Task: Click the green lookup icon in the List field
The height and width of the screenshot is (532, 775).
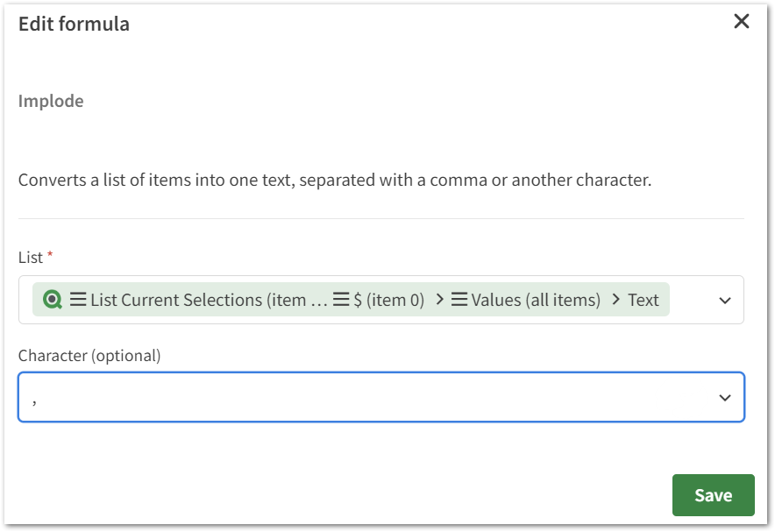Action: (53, 300)
